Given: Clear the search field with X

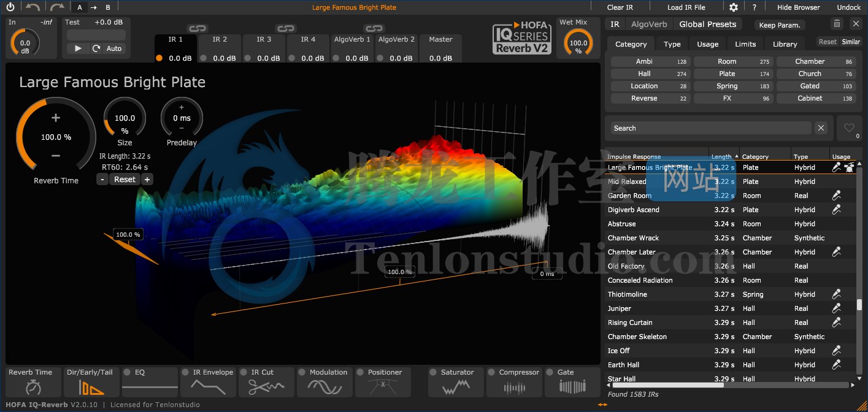Looking at the screenshot, I should 821,128.
